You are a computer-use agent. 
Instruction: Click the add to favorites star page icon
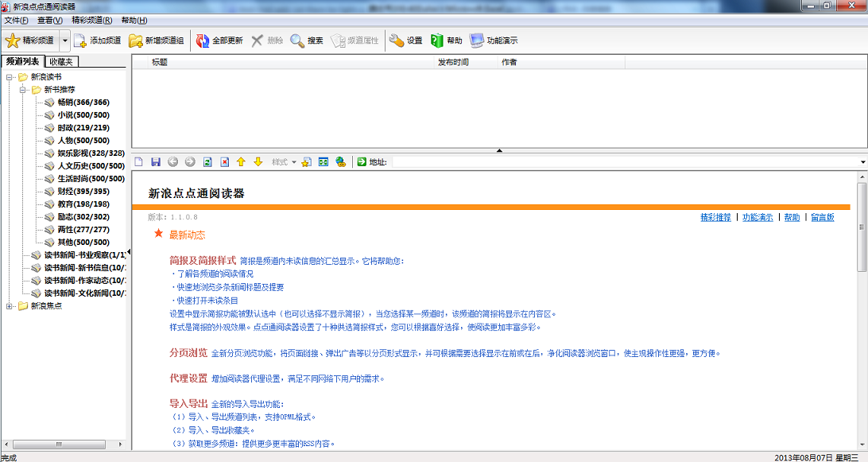click(x=306, y=161)
